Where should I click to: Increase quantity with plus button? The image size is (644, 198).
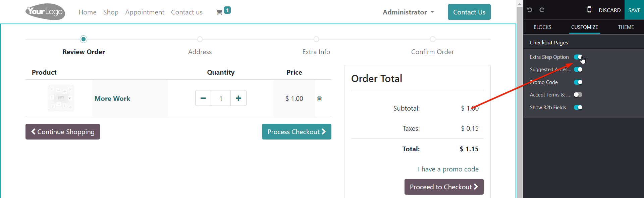point(238,98)
